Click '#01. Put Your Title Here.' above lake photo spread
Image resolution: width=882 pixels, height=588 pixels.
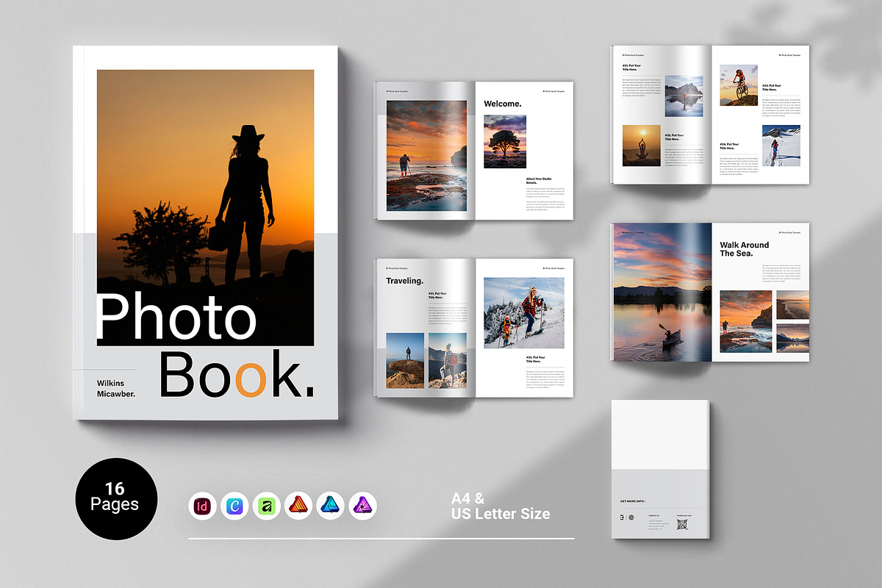coord(631,68)
